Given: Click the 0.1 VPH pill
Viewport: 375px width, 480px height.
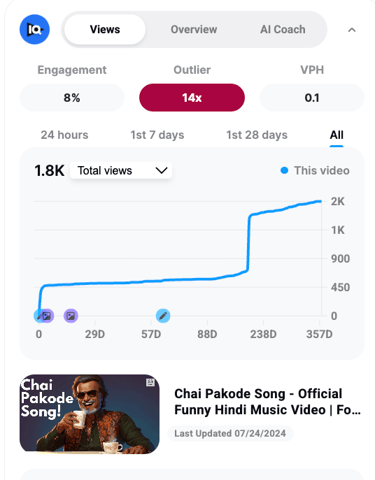Looking at the screenshot, I should pos(312,98).
